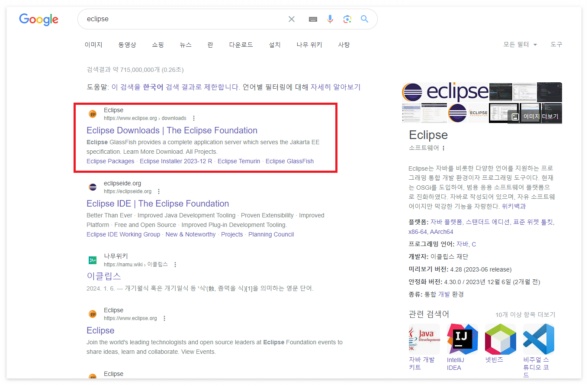
Task: Open options menu for namu.wiki result
Action: pos(175,265)
